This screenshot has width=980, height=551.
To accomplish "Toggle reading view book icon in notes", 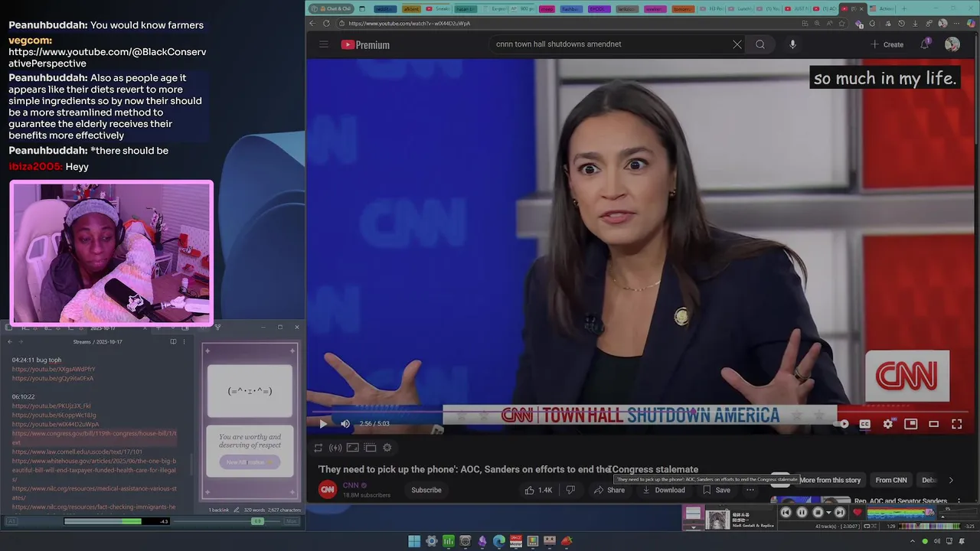I will point(173,341).
